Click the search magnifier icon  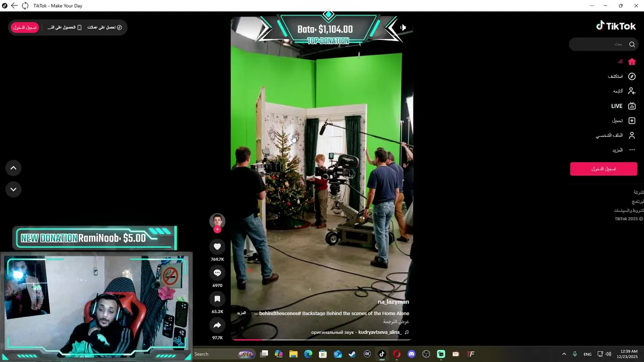click(632, 44)
